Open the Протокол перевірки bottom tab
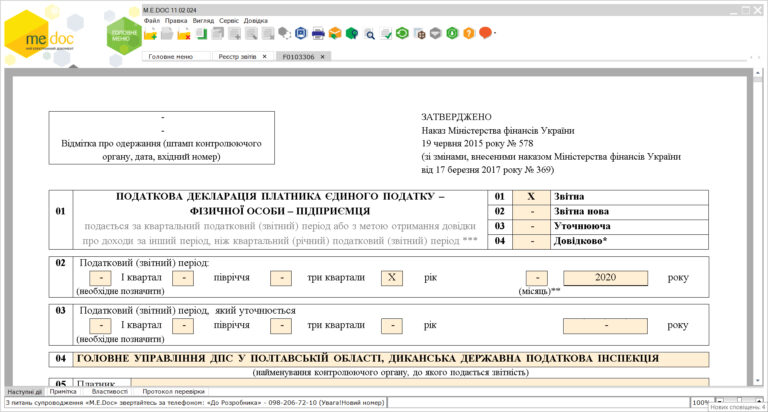The image size is (768, 412). click(x=173, y=391)
